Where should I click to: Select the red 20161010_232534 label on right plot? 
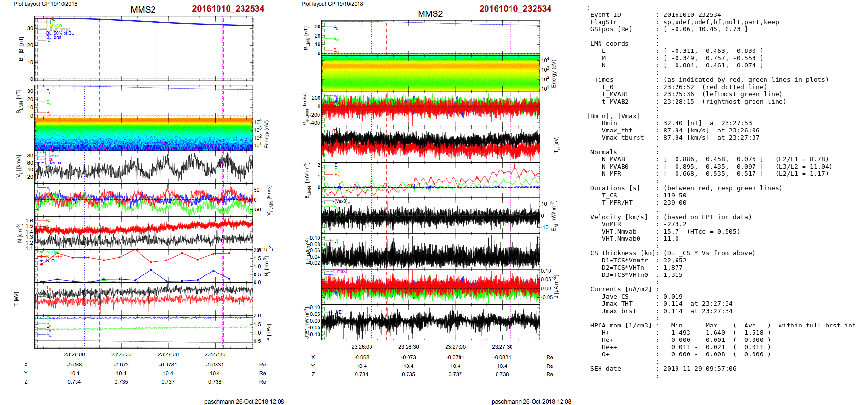pyautogui.click(x=515, y=9)
